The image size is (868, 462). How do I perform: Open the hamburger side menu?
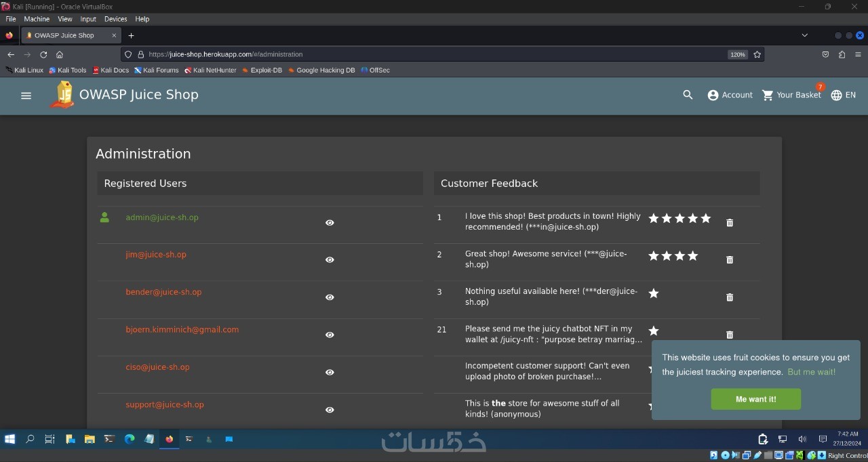coord(26,96)
